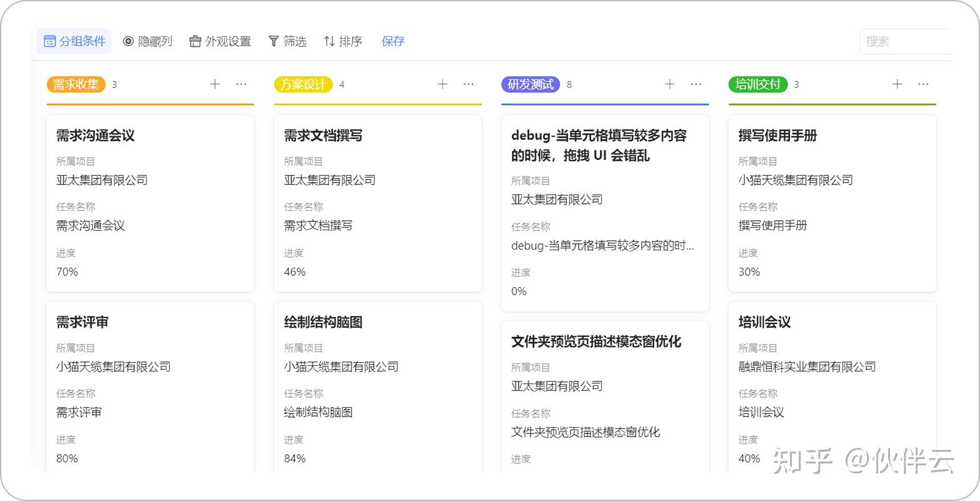The height and width of the screenshot is (501, 980).
Task: Open more options for 研发测试 column
Action: pos(696,84)
